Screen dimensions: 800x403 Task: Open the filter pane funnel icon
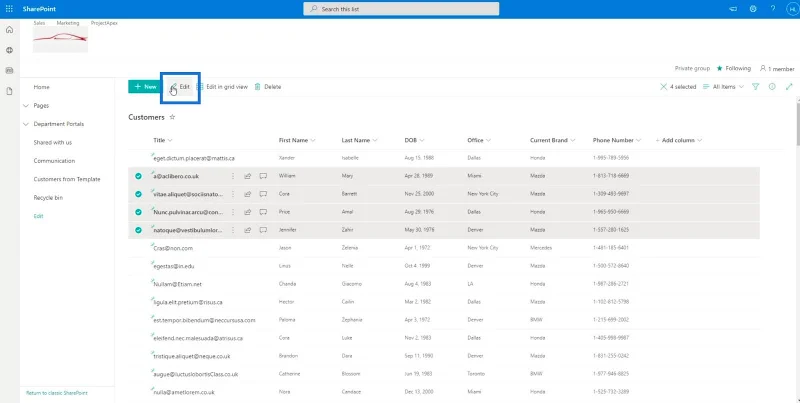[756, 87]
